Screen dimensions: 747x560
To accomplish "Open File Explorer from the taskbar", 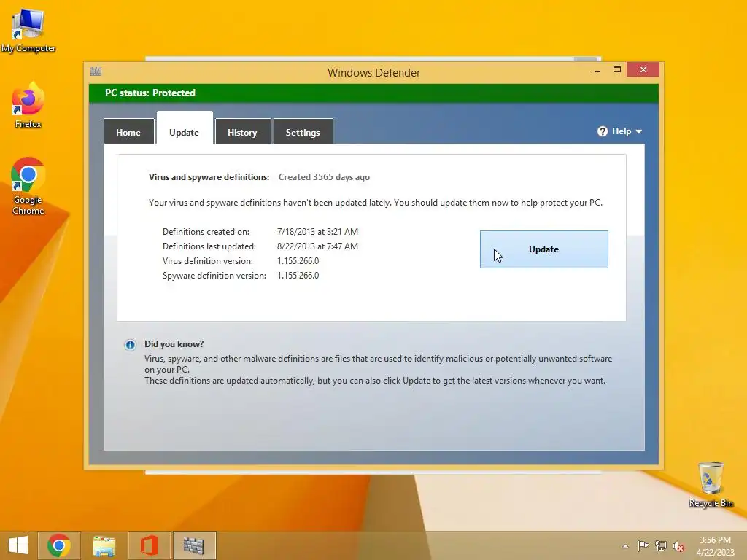I will tap(104, 545).
